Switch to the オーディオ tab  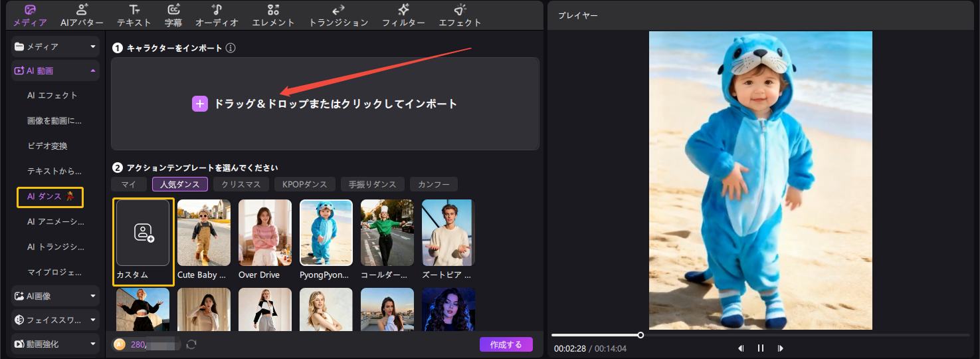coord(217,15)
